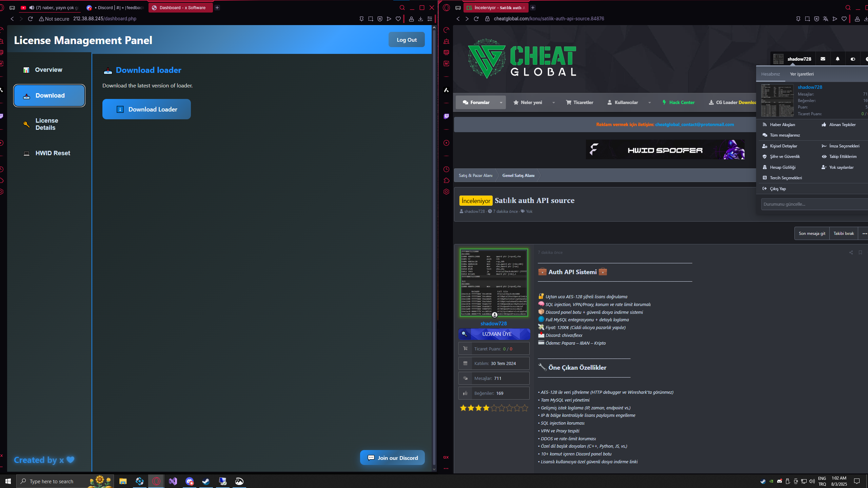The width and height of the screenshot is (868, 488).
Task: Open GX Control speedometer icon in right sidebar
Action: (x=446, y=30)
